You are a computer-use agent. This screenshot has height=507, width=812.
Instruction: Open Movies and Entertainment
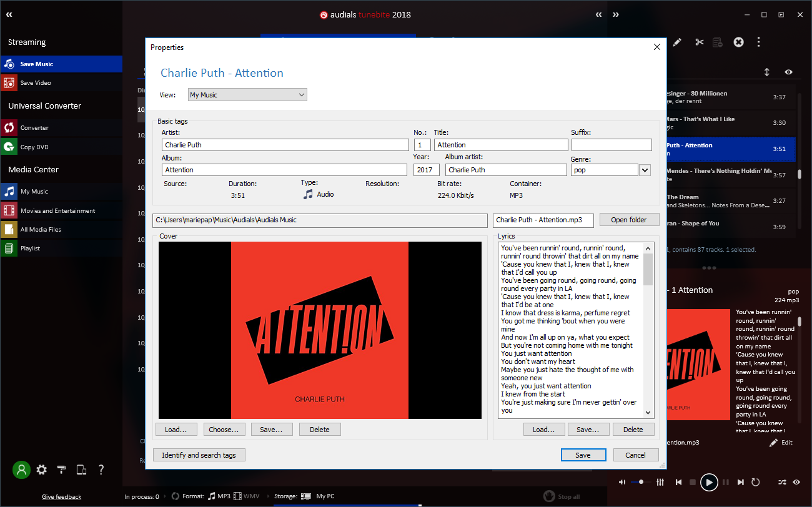61,210
